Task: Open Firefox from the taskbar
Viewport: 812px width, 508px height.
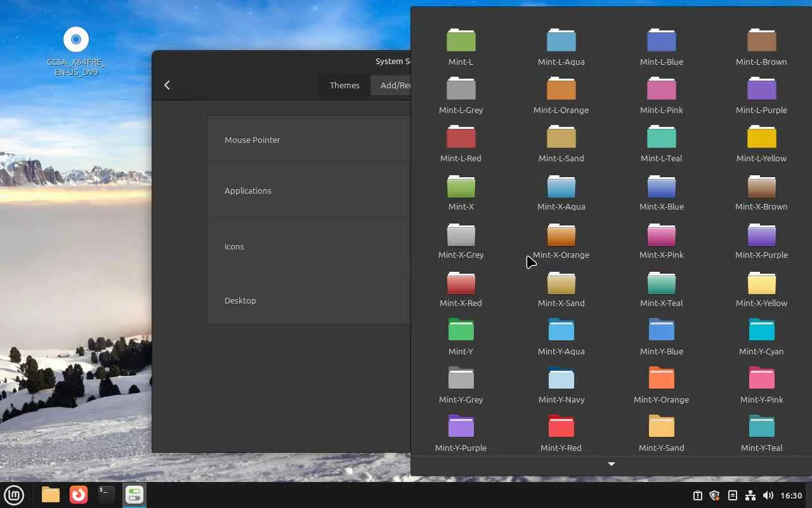Action: (79, 495)
